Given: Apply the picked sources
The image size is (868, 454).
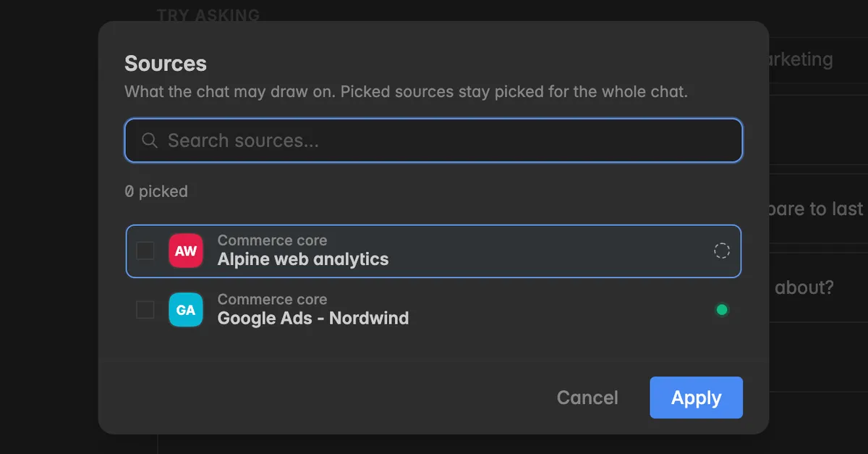Looking at the screenshot, I should [x=697, y=398].
